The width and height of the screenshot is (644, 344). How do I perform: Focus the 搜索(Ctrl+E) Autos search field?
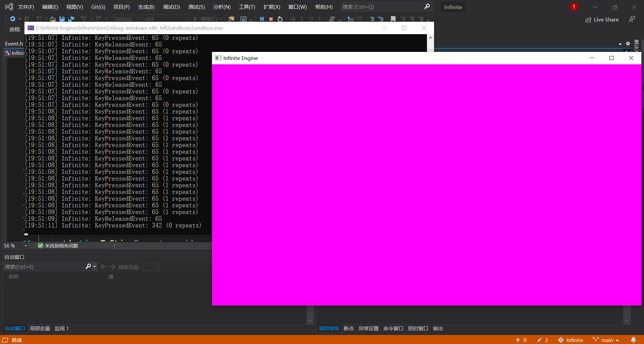coord(44,267)
